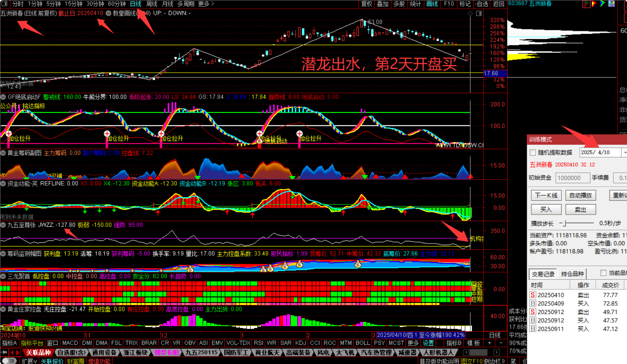Select trade record 20250409 买入 row
Screen dimensions: 627x364
coord(578,303)
